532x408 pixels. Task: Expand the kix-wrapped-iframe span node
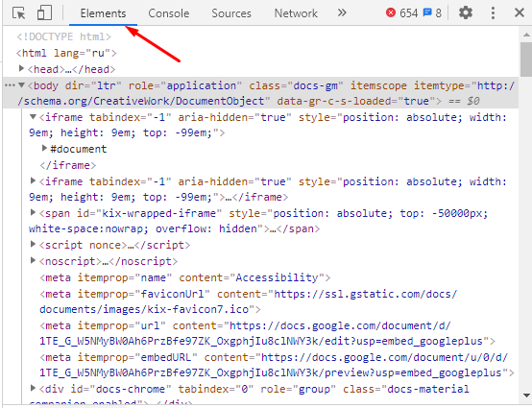click(33, 212)
